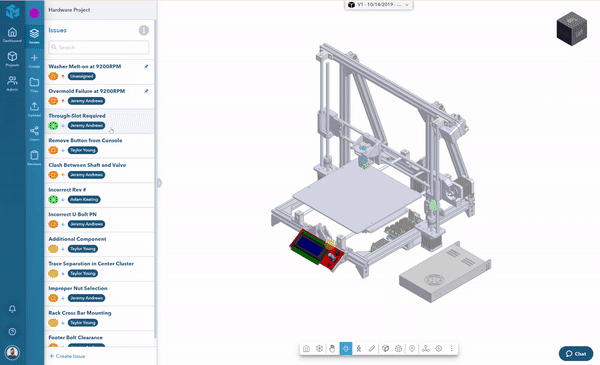Open the Dashboard from the left sidebar
This screenshot has height=365, width=600.
12,35
